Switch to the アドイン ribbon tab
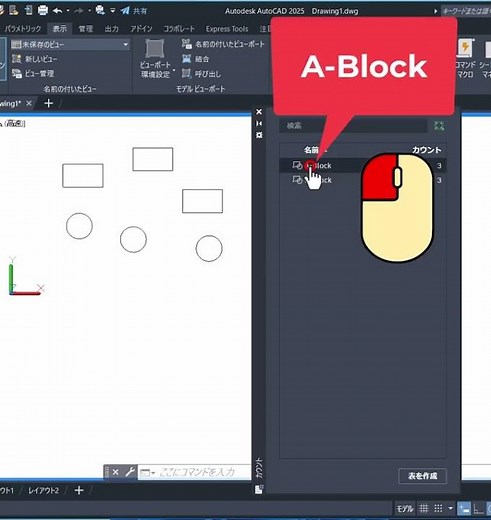Screen dimensions: 491x520 141,29
